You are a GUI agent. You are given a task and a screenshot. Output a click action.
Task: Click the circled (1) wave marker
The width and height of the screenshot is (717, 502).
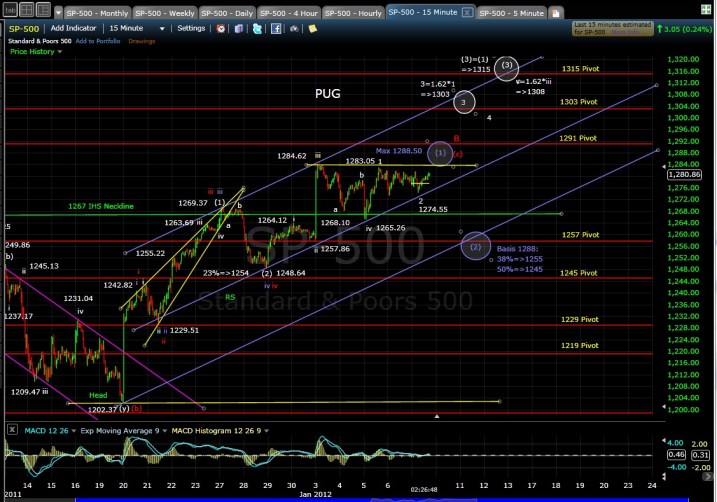click(x=440, y=153)
